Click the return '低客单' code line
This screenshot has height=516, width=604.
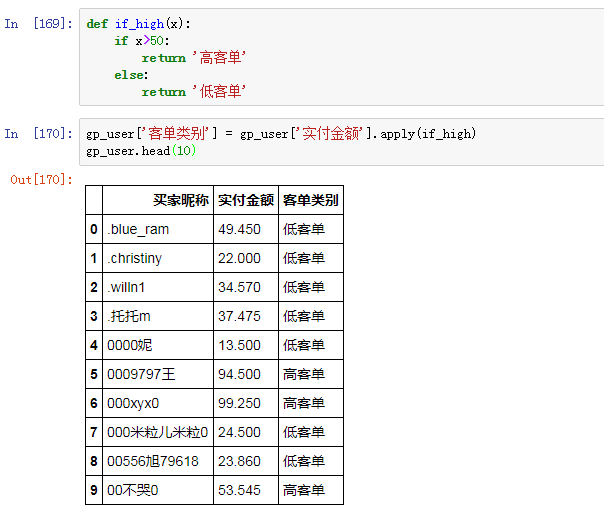pos(193,92)
